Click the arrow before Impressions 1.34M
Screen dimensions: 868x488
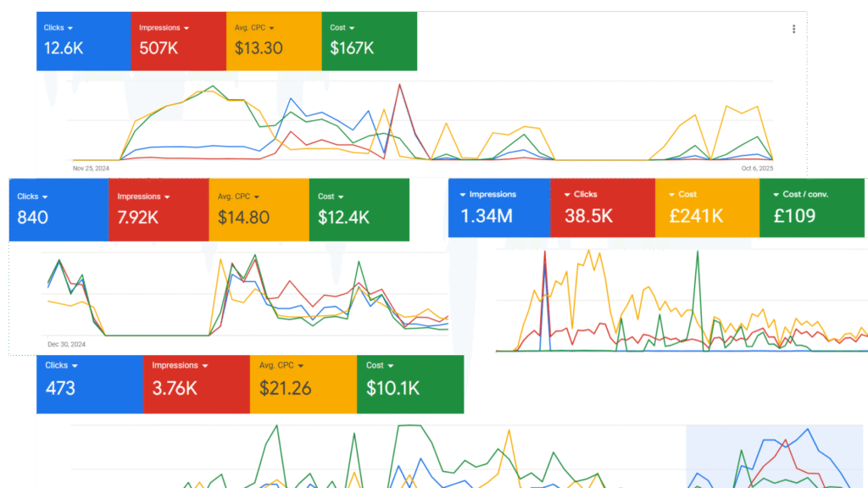coord(463,195)
